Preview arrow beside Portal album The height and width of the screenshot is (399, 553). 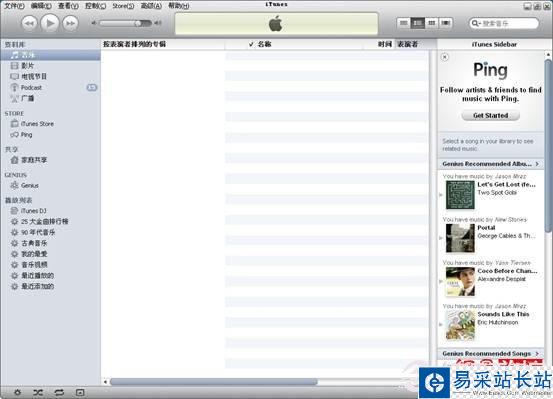441,238
